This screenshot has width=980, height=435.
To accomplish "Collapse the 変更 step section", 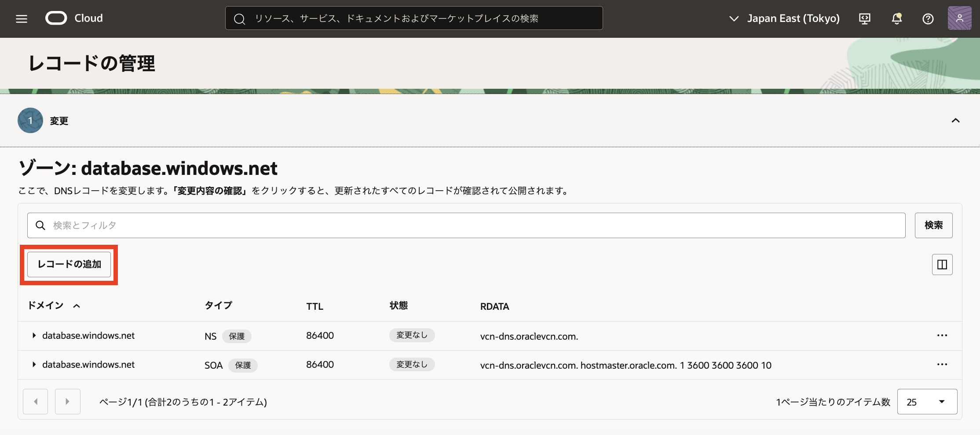I will (x=955, y=120).
